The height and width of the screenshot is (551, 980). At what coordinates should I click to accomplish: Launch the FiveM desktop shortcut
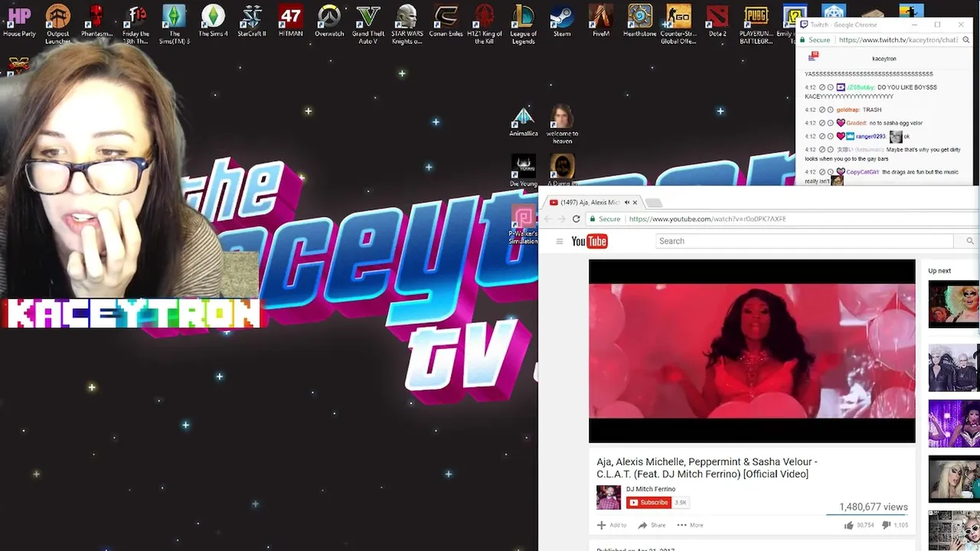[601, 22]
